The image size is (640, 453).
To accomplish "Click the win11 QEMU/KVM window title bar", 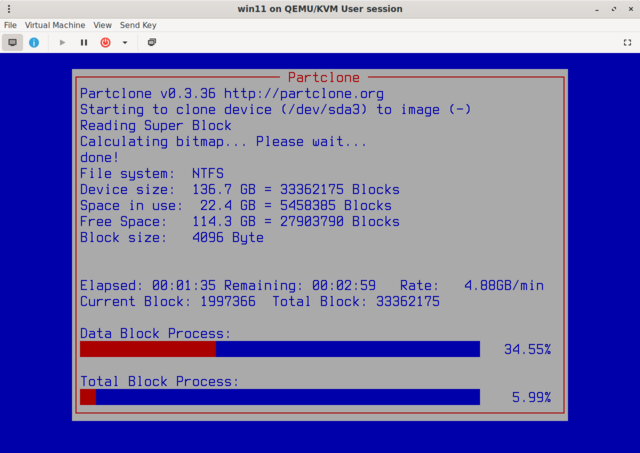I will 320,8.
